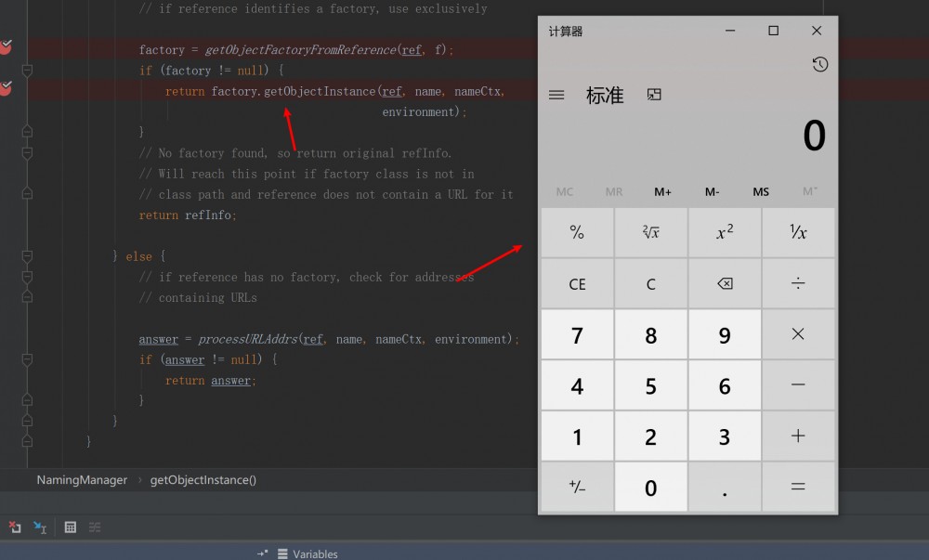Image resolution: width=929 pixels, height=560 pixels.
Task: Click the reciprocal 1/x key
Action: 798,232
